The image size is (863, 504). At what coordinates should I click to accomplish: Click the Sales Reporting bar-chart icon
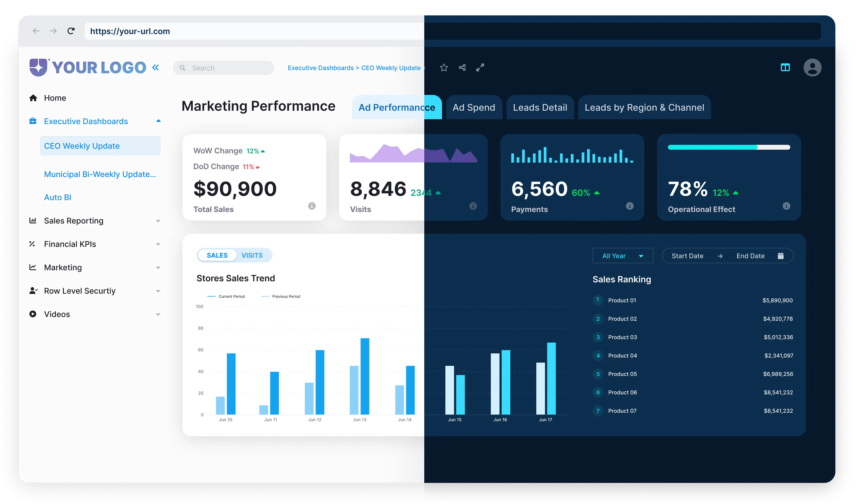pyautogui.click(x=32, y=221)
